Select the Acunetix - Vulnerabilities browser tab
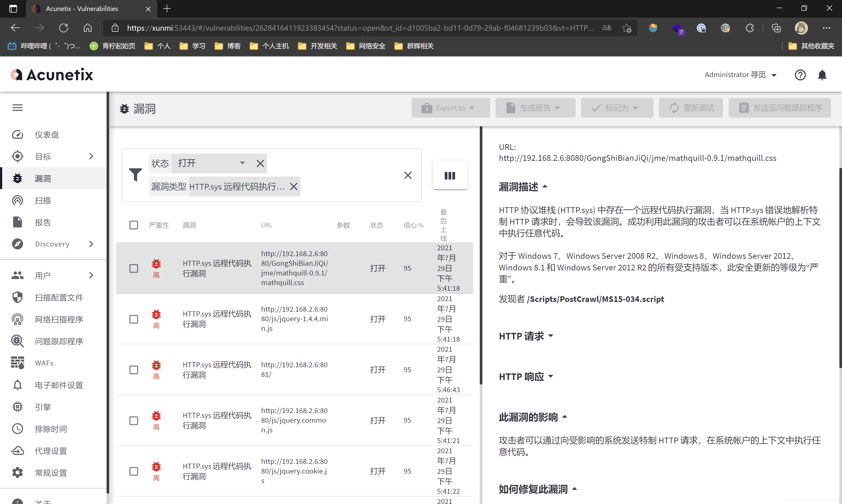This screenshot has width=842, height=504. (91, 9)
